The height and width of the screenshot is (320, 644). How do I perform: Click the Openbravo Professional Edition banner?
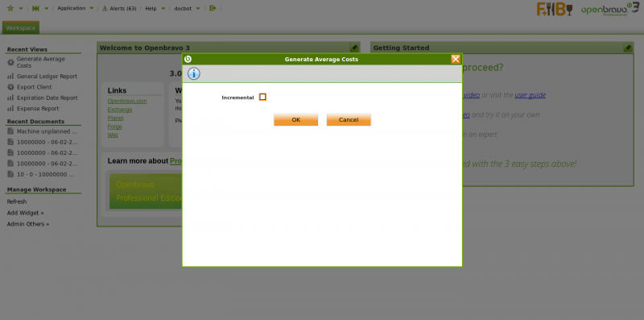(x=146, y=191)
